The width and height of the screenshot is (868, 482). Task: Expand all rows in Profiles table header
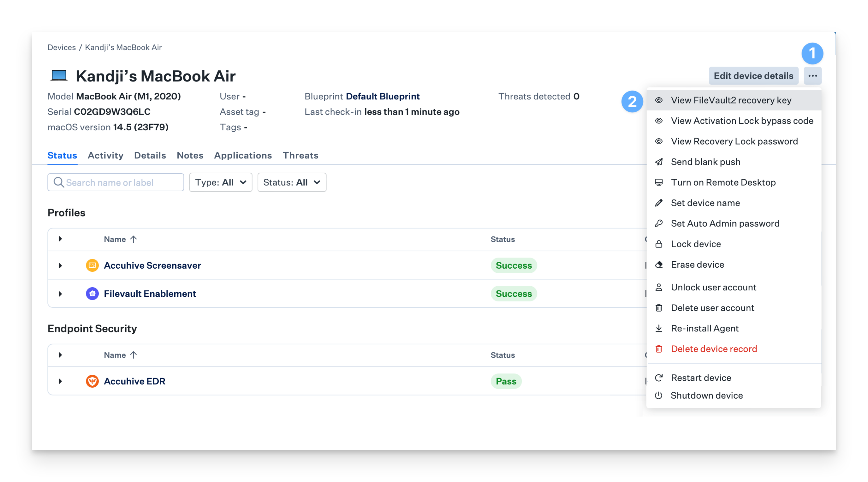pos(60,239)
